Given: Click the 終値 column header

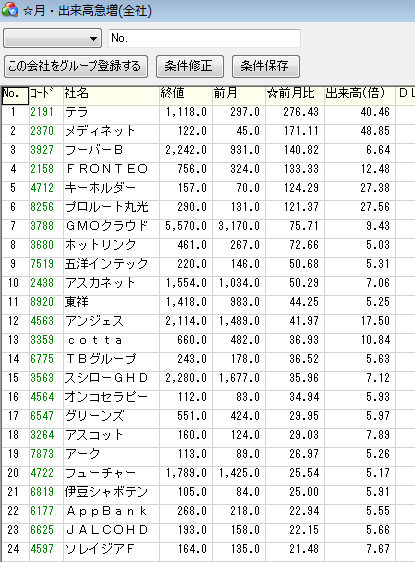Looking at the screenshot, I should (x=186, y=95).
